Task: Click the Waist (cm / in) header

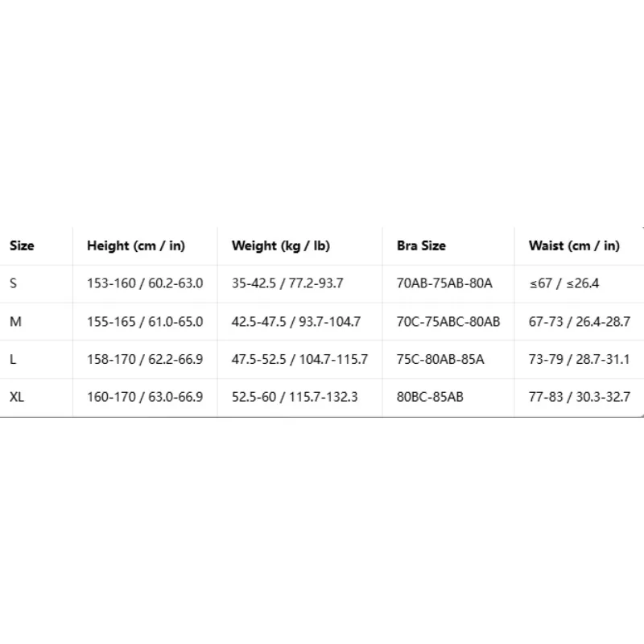Action: click(574, 246)
